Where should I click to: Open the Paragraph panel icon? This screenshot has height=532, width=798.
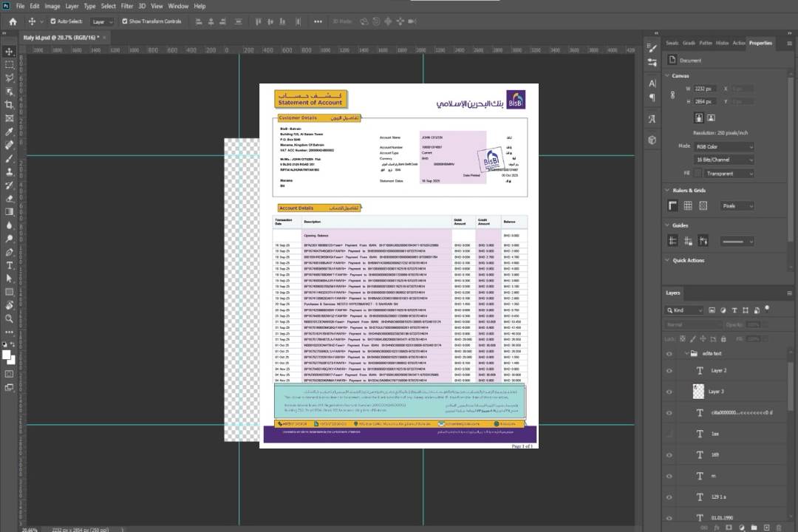[652, 98]
